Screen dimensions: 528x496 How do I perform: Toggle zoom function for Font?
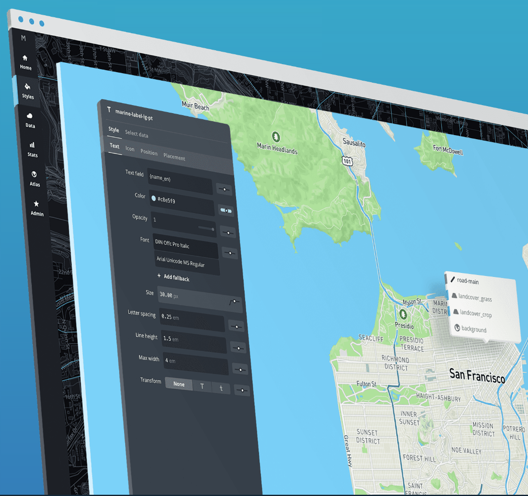tap(230, 253)
